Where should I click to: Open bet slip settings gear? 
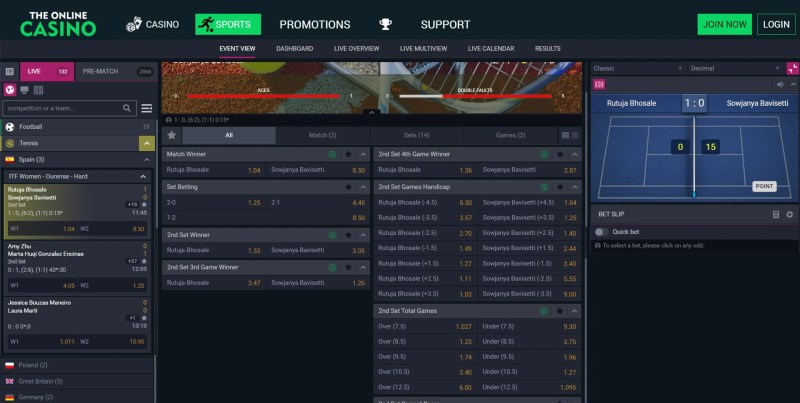(790, 214)
